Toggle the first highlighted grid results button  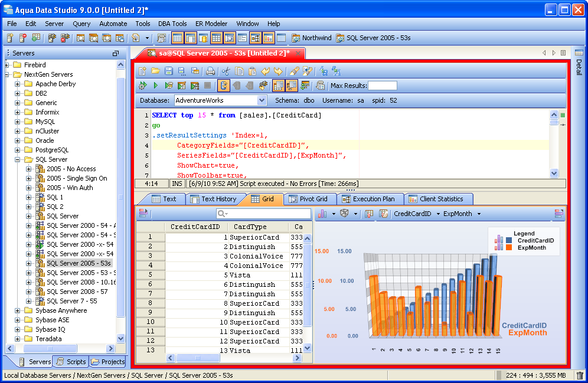[x=279, y=86]
